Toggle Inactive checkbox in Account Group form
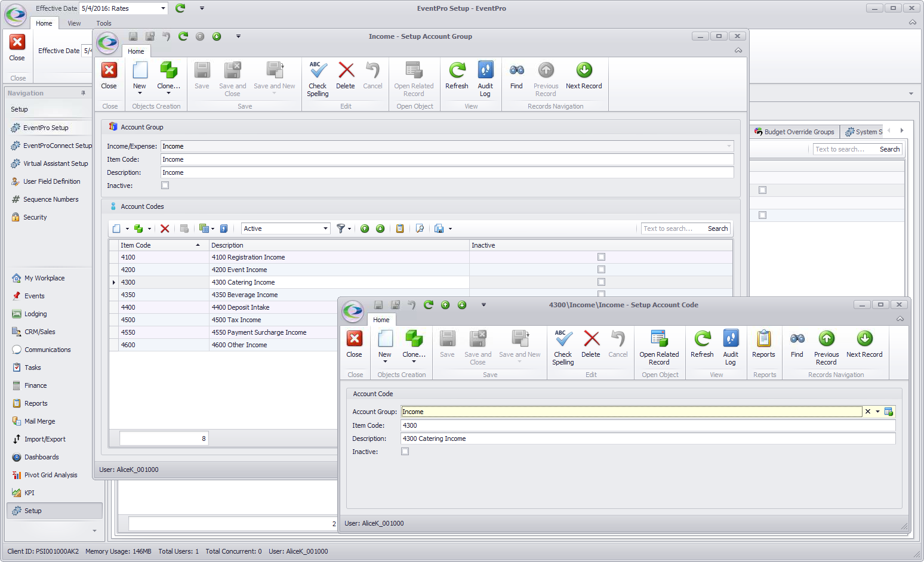 pos(165,186)
